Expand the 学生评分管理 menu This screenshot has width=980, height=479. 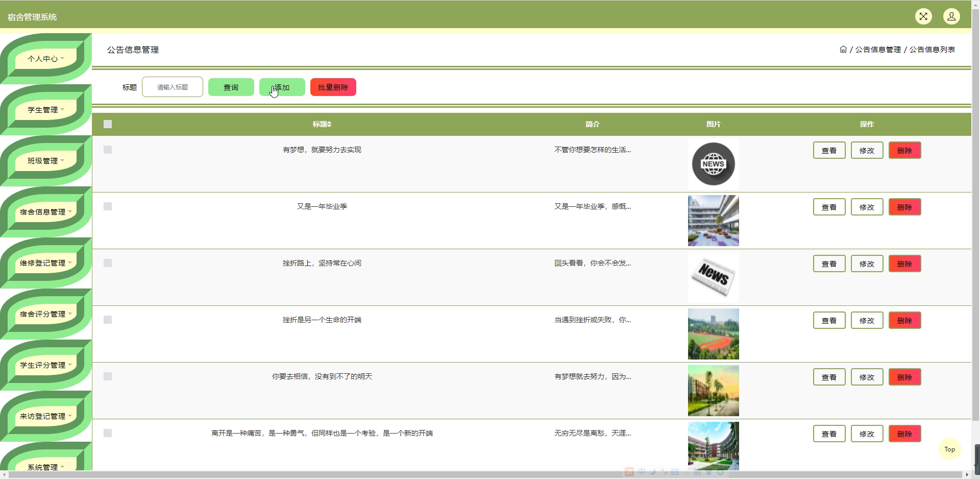point(45,365)
